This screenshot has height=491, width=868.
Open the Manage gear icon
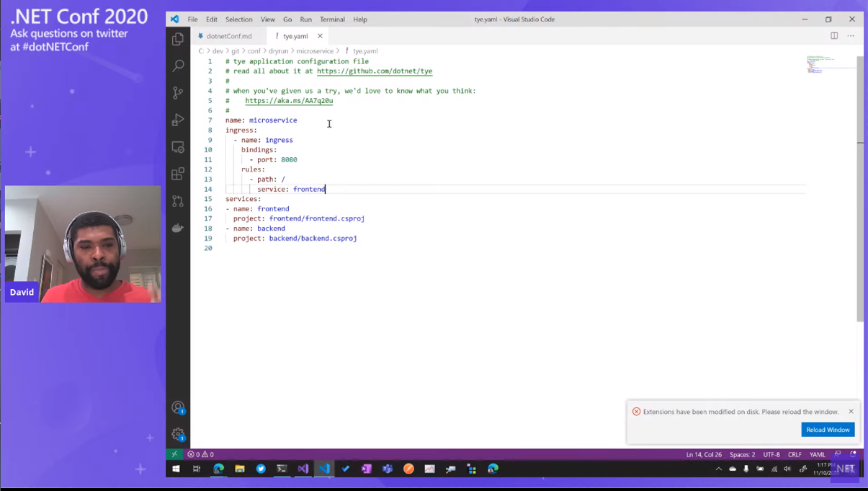pos(178,434)
